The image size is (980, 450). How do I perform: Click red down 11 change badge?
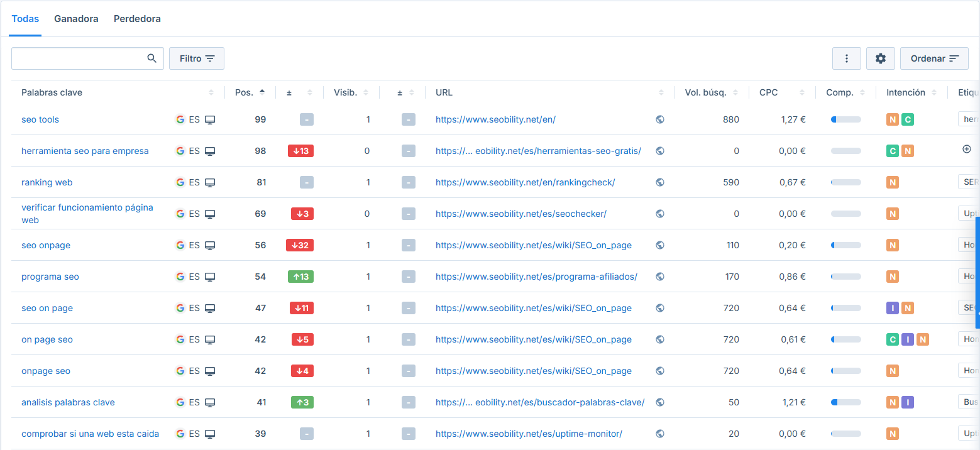point(302,308)
